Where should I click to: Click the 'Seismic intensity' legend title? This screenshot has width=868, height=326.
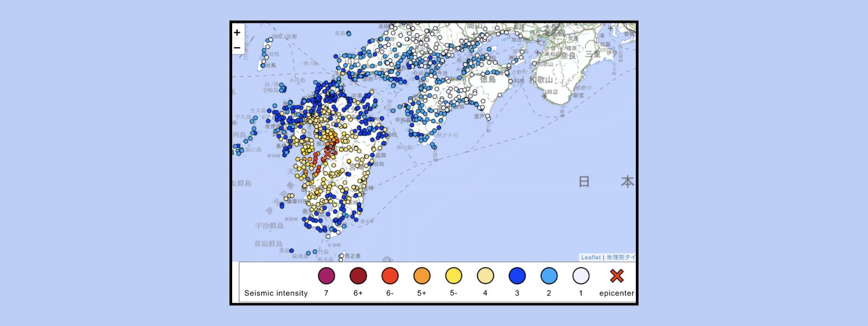[x=276, y=293]
